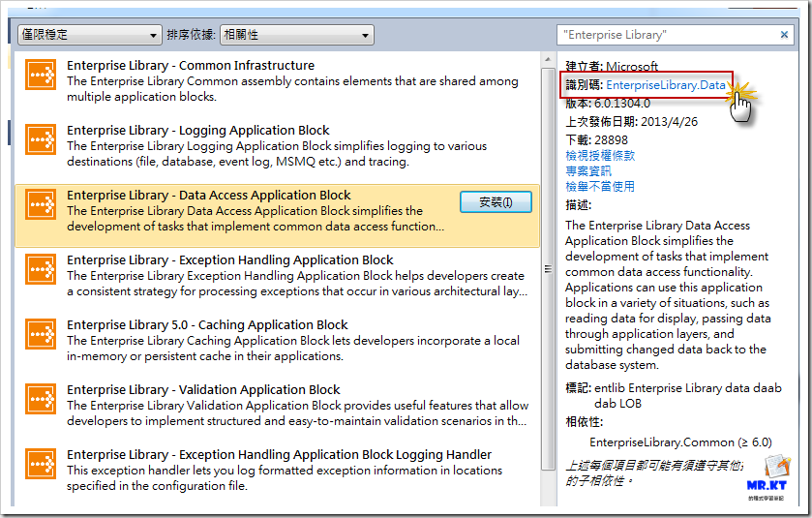Click the last published date 2013/4/26
Screen dimensions: 812x518
pos(669,122)
